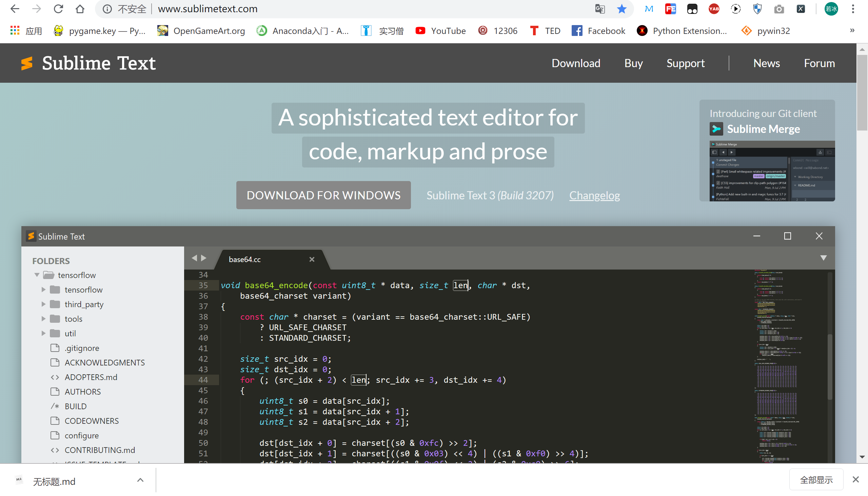Open the pygame.key bookmark
This screenshot has height=496, width=868.
pyautogui.click(x=99, y=31)
